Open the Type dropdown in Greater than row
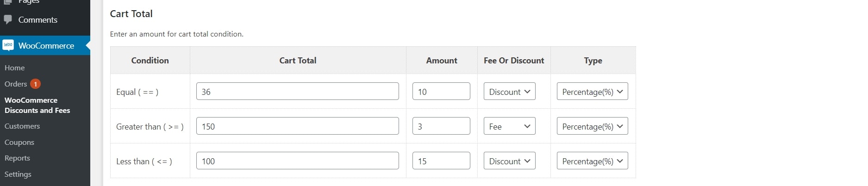This screenshot has height=186, width=868. click(x=592, y=126)
